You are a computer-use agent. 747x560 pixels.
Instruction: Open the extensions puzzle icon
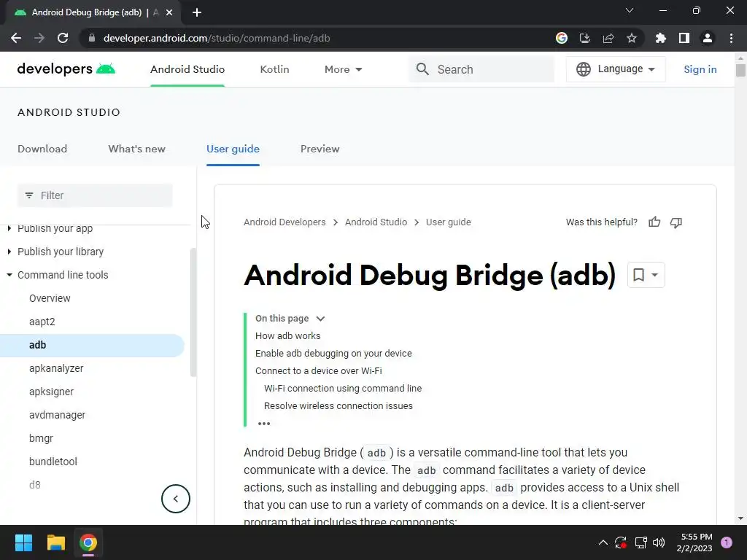coord(660,38)
